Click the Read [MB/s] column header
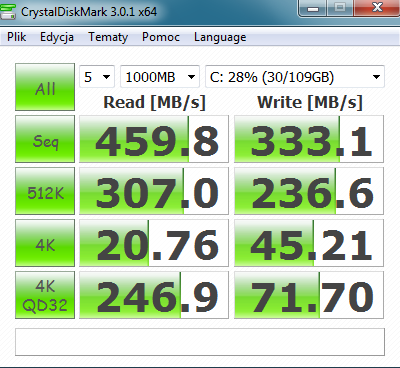This screenshot has width=400, height=368. 154,103
